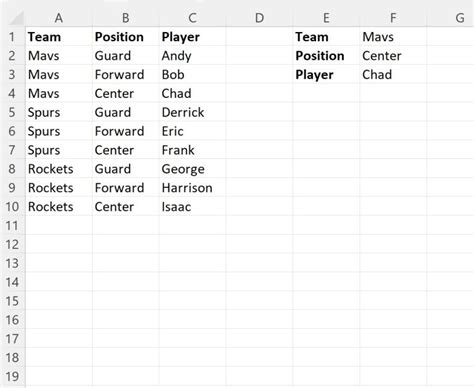The image size is (474, 388).
Task: Click the bold Team header in A1
Action: click(x=44, y=37)
